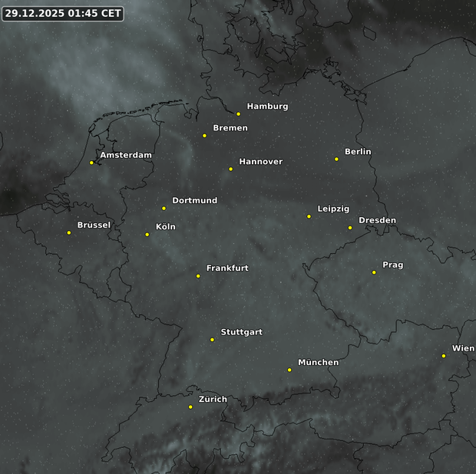Click the yellow dot at Frankfurt
The width and height of the screenshot is (476, 474).
point(198,276)
